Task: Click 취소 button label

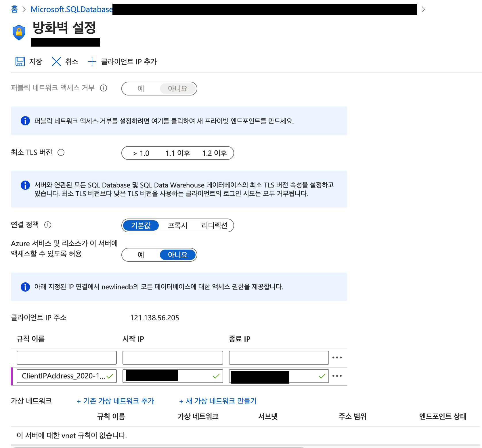Action: 72,62
